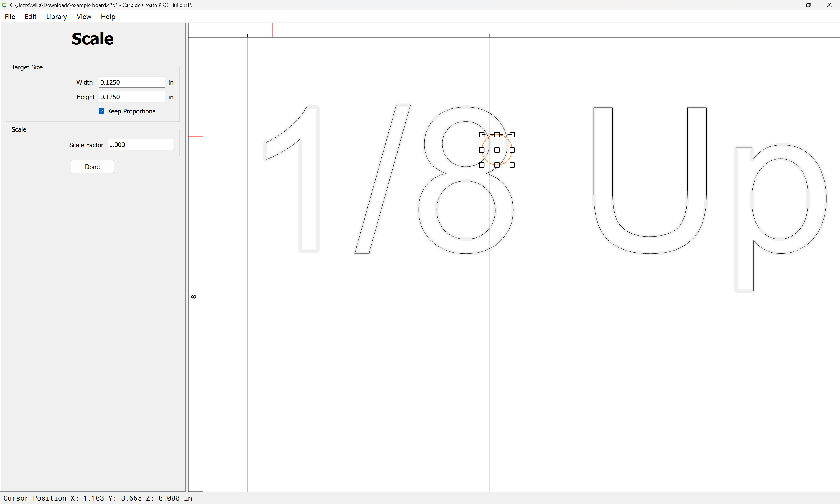840x504 pixels.
Task: Click the Scale Factor input field
Action: 140,145
